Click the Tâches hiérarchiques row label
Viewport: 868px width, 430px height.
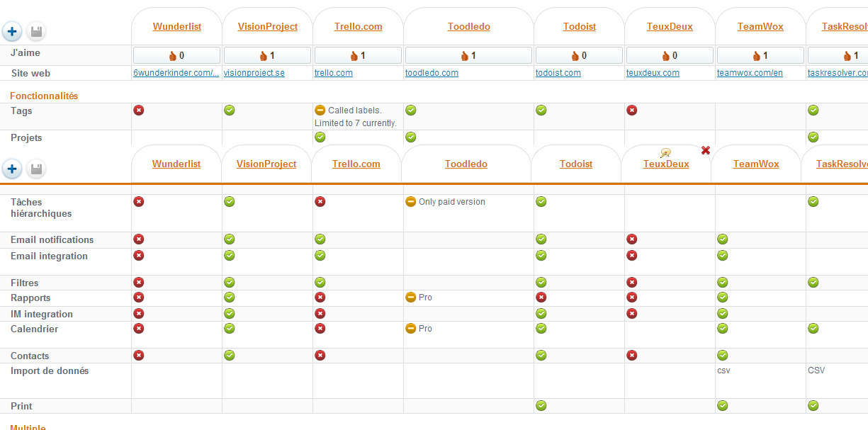41,208
